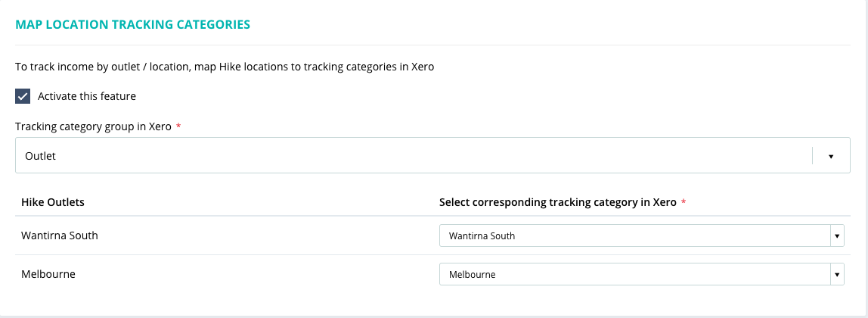This screenshot has width=868, height=318.
Task: Click the Melbourne value text inside select box
Action: click(472, 274)
